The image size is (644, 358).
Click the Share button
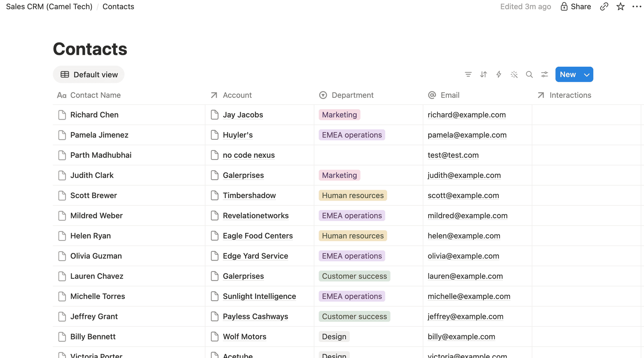coord(576,6)
